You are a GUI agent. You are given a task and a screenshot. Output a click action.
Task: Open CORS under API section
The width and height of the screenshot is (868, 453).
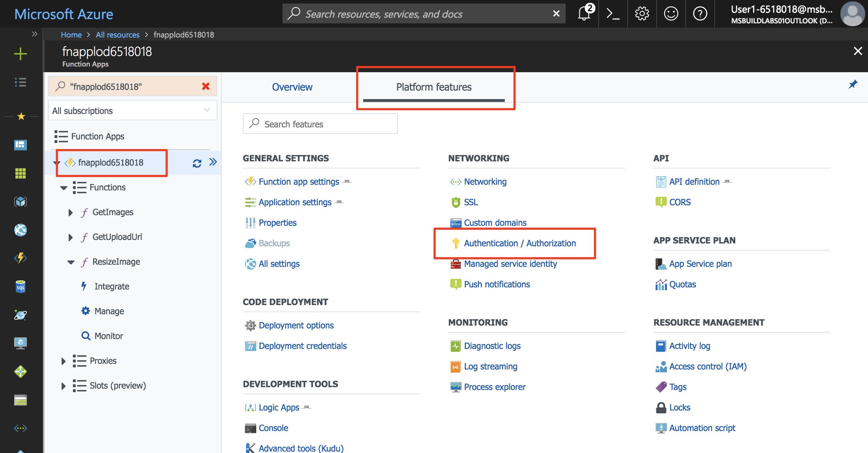tap(680, 202)
